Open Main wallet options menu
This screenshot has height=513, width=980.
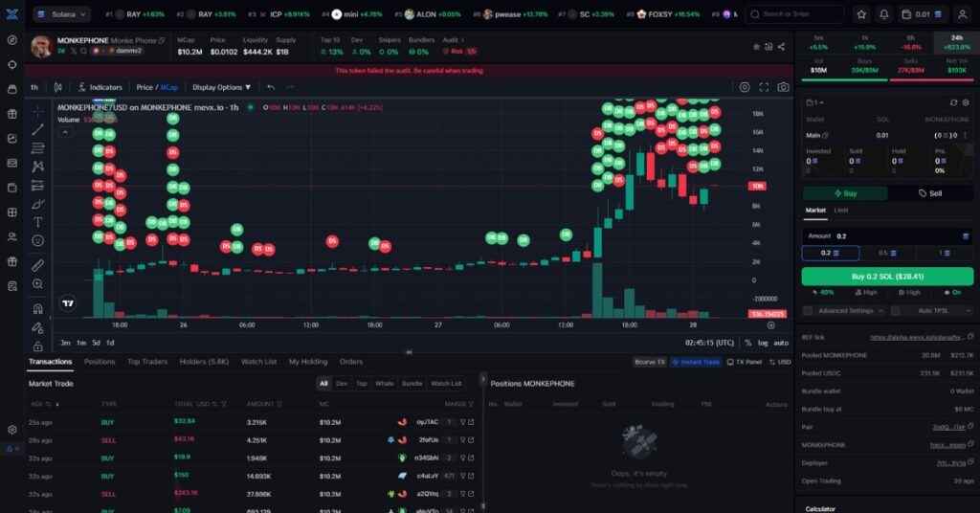(965, 135)
